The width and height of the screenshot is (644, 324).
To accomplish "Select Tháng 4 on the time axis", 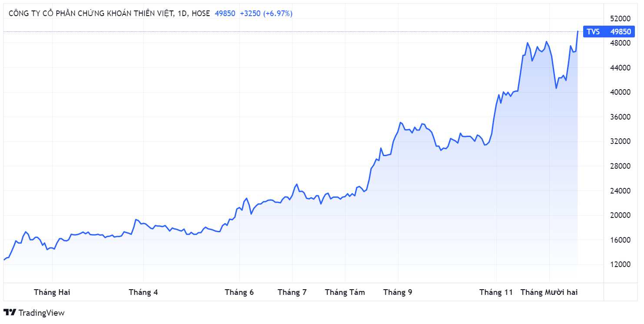I will tap(143, 292).
